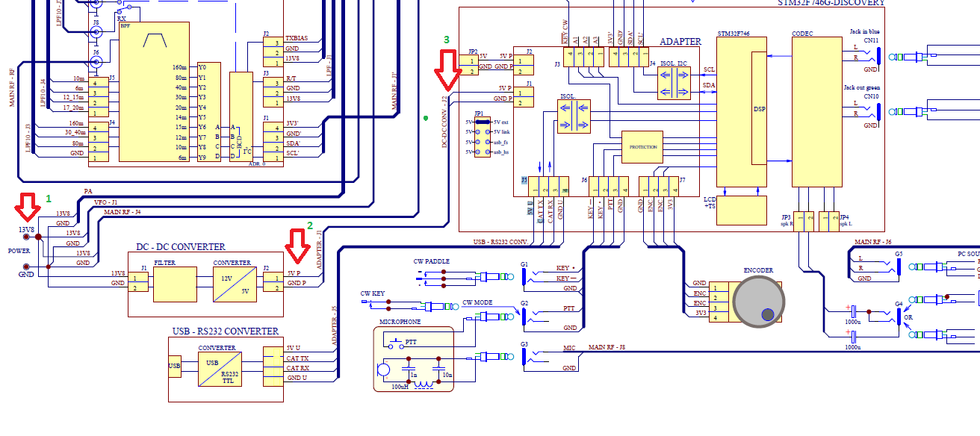The image size is (980, 436).
Task: Click the JP2 connector next to arrow 3
Action: click(473, 66)
